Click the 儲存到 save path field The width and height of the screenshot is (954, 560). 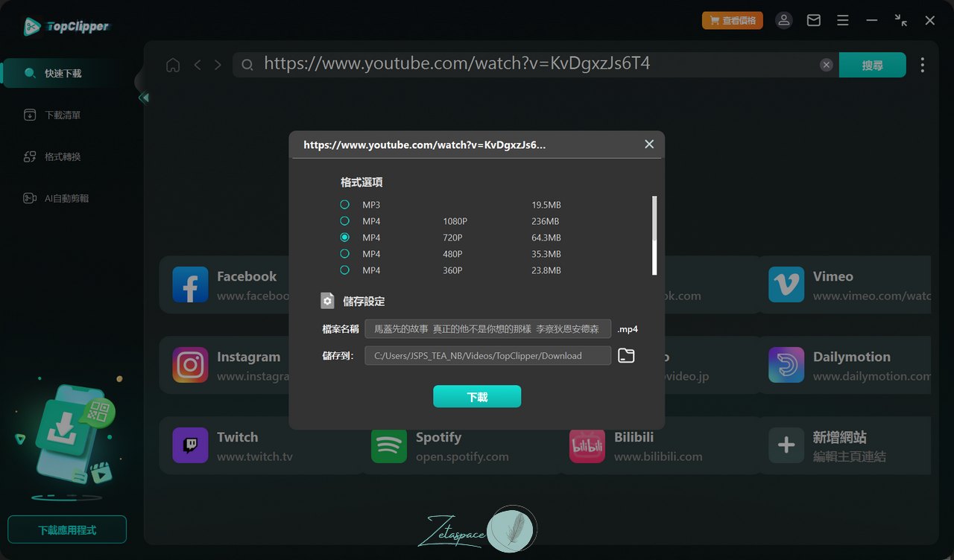488,356
